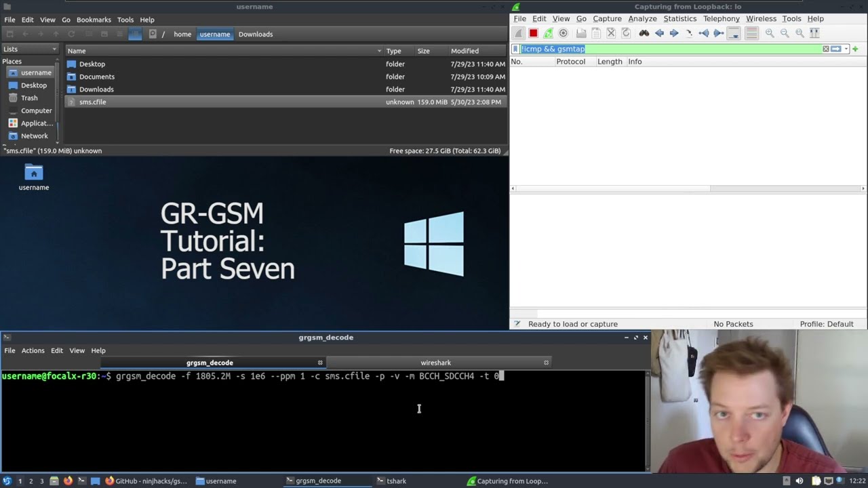This screenshot has width=868, height=488.
Task: Clear the Wireshark display filter
Action: coord(826,49)
